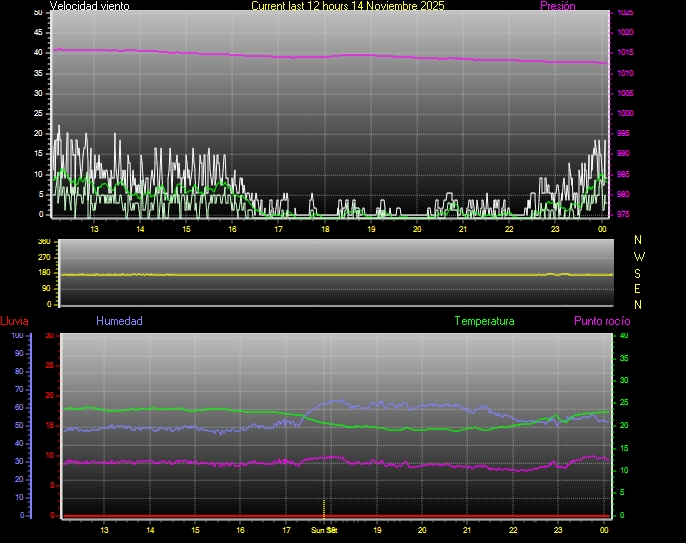Click the magenta 'Punto rocío' label
The height and width of the screenshot is (543, 686).
point(601,321)
